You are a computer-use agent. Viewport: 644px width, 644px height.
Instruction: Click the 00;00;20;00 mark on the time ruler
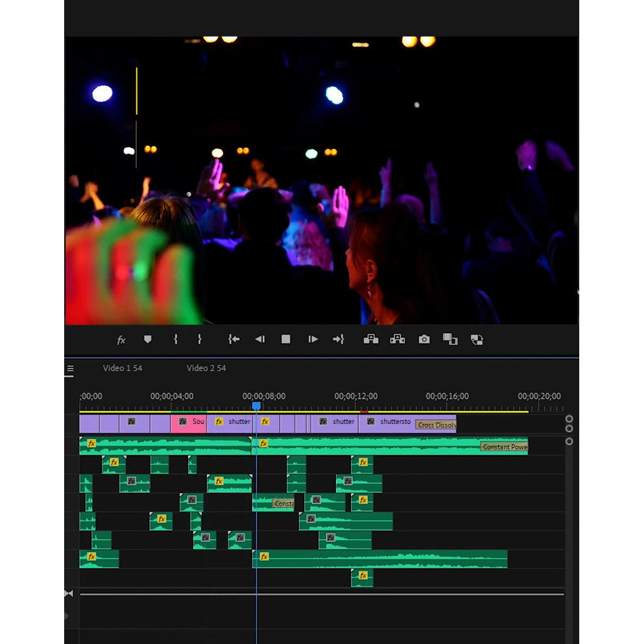[x=539, y=396]
